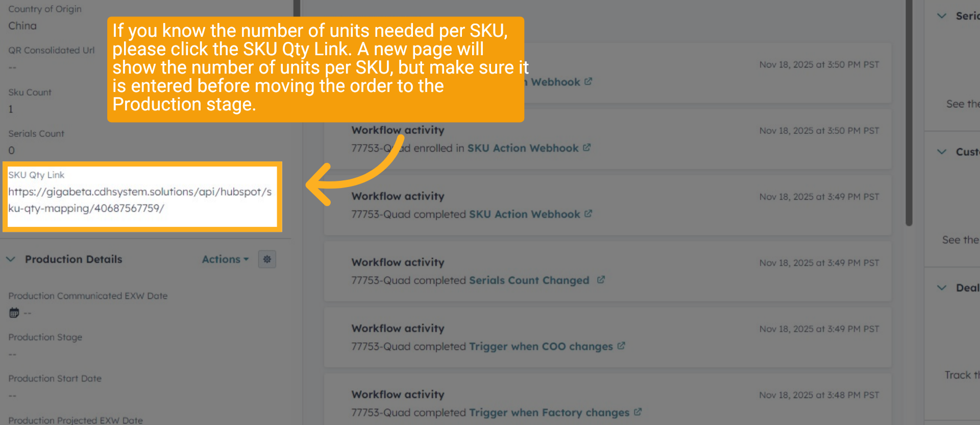Open the Trigger when COO changes workflow

(541, 346)
